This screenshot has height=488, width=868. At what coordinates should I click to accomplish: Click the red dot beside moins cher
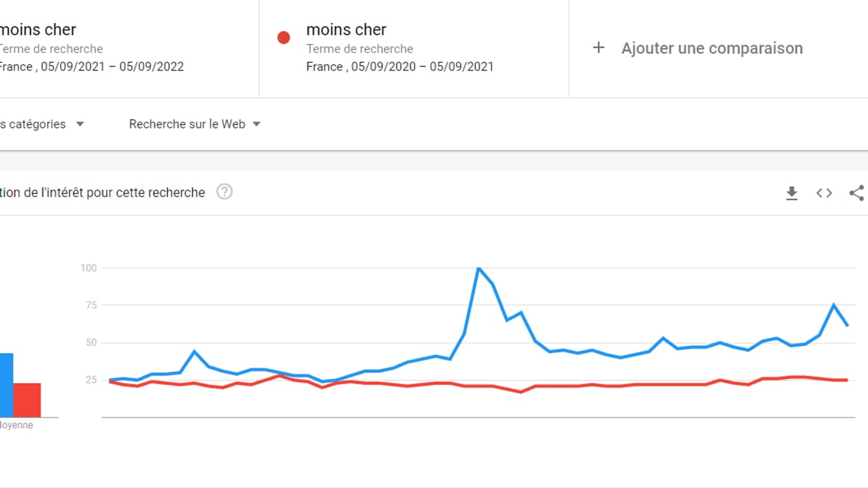283,37
